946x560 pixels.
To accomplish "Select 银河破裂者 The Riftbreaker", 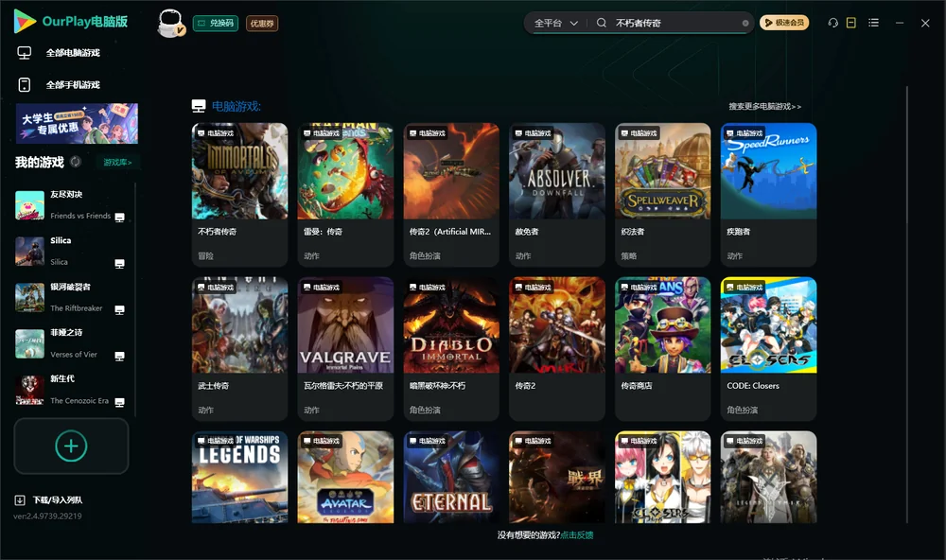I will pyautogui.click(x=71, y=298).
